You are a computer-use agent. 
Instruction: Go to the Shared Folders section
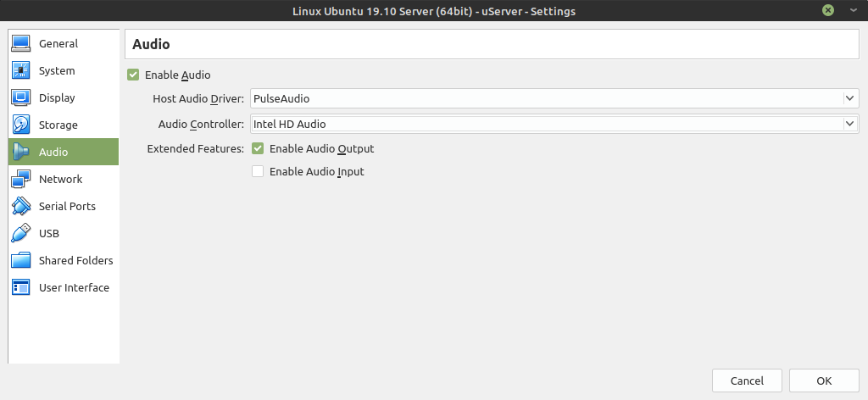[75, 260]
